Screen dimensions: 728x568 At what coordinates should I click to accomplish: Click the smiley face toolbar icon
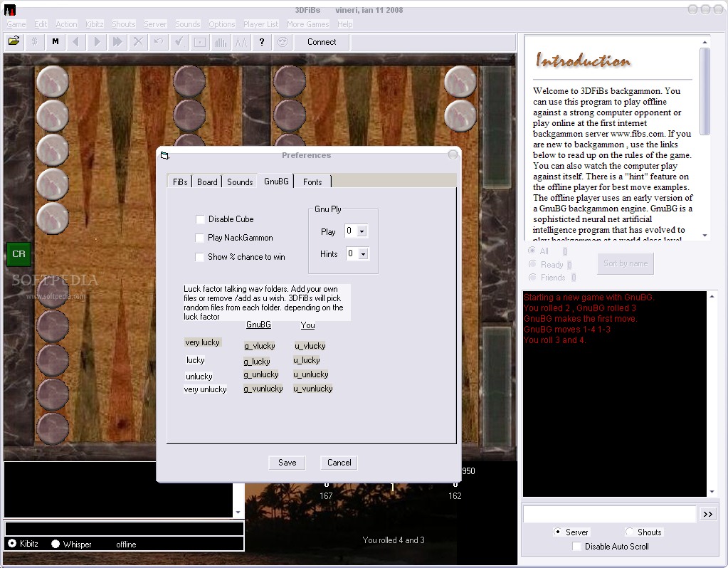tap(283, 42)
